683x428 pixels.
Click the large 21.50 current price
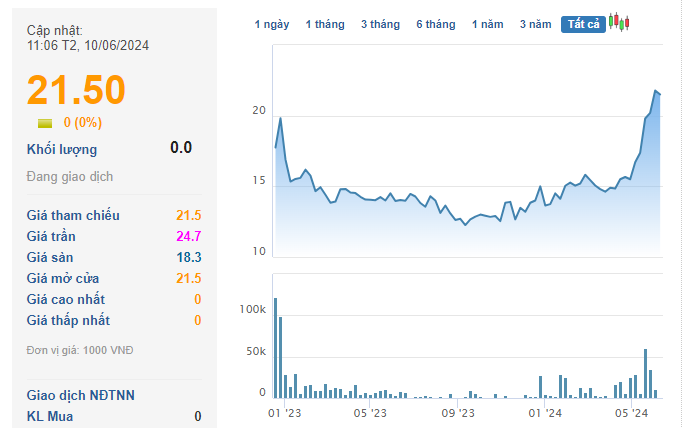[x=76, y=90]
